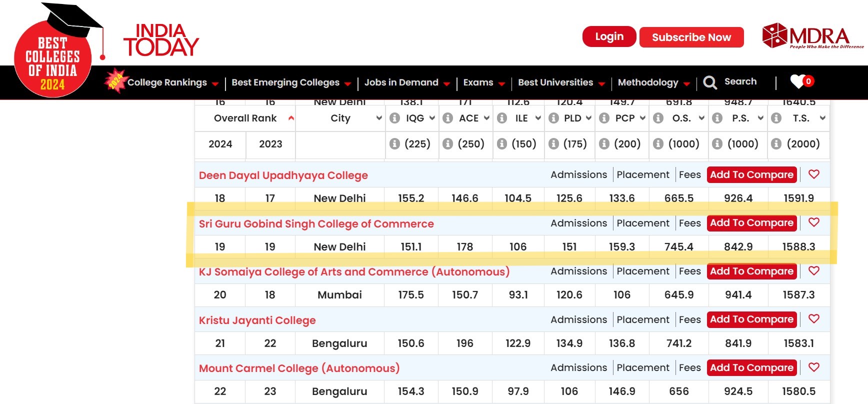Screen dimensions: 868x404
Task: Add KJ Somaiya College to compare
Action: pyautogui.click(x=751, y=271)
